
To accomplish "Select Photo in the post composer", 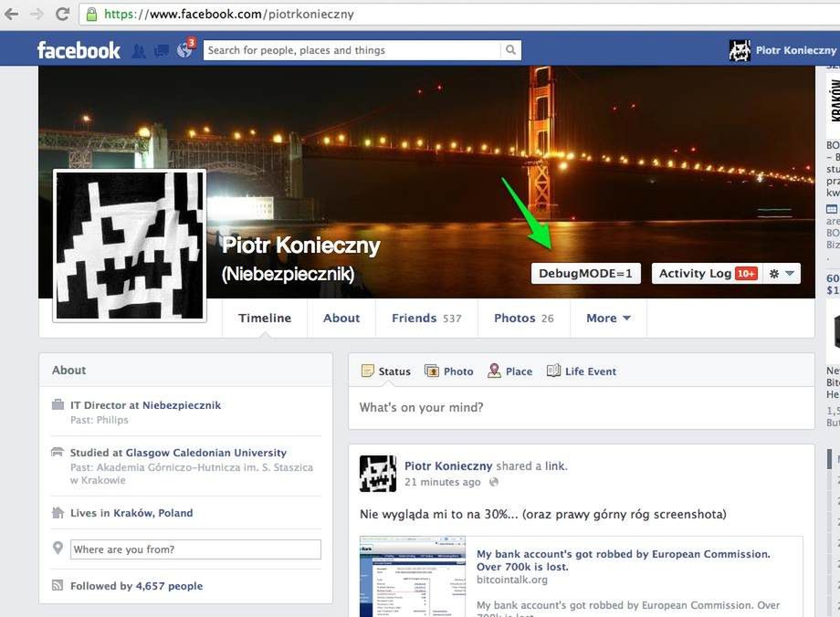I will 458,371.
